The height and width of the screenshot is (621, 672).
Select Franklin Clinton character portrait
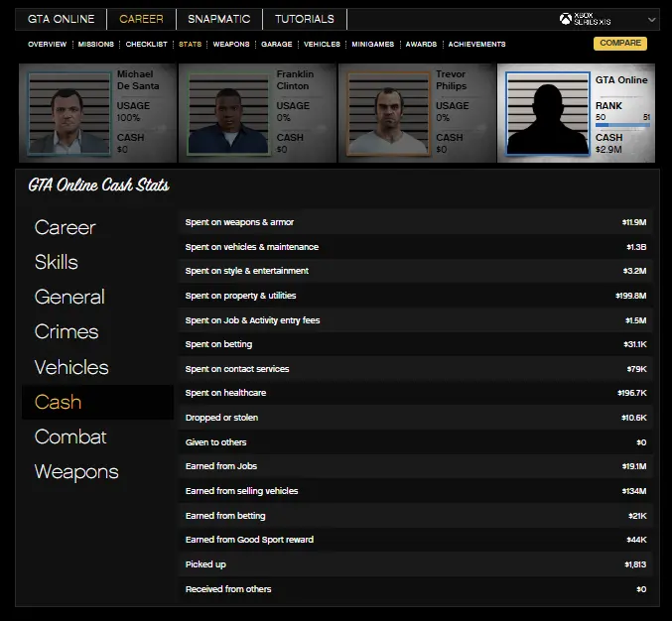tap(228, 112)
